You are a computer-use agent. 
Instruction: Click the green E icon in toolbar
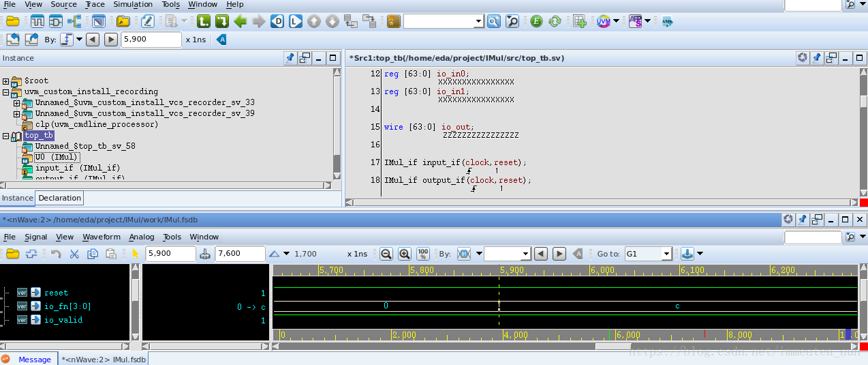click(536, 21)
